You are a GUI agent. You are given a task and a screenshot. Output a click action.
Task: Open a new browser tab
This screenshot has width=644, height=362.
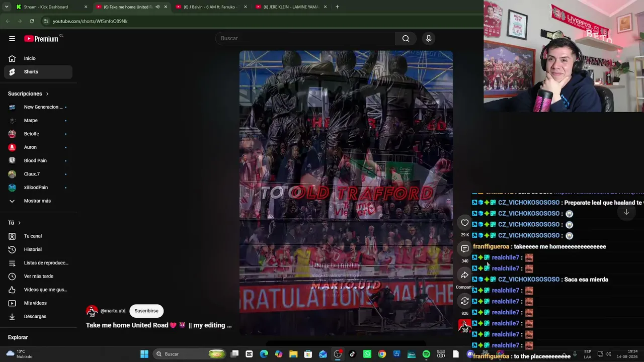coord(337,7)
